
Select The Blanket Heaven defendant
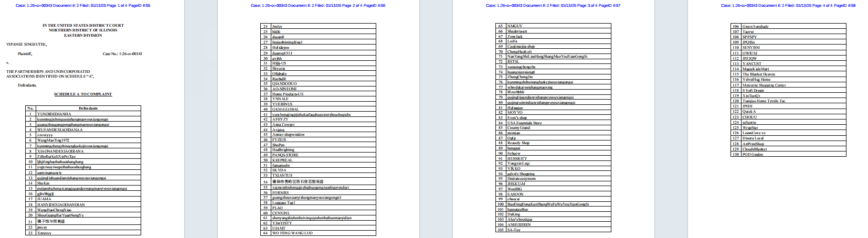[758, 74]
